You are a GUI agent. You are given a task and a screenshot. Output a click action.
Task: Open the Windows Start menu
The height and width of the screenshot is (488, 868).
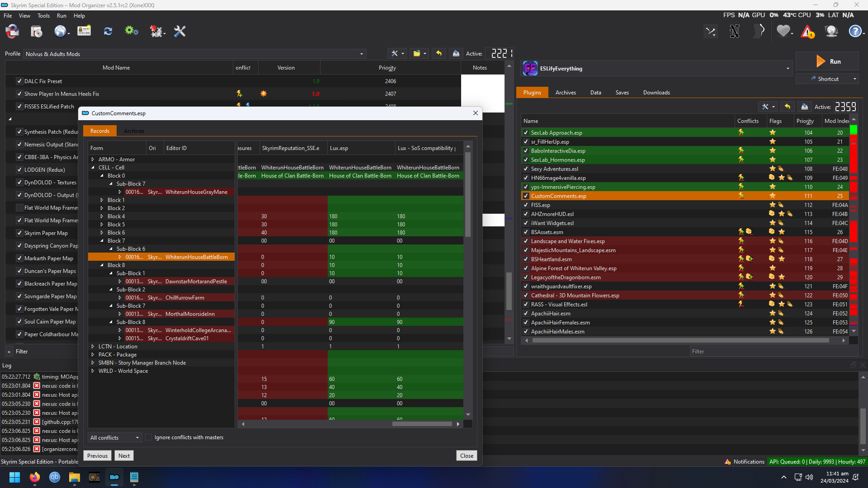[14, 477]
